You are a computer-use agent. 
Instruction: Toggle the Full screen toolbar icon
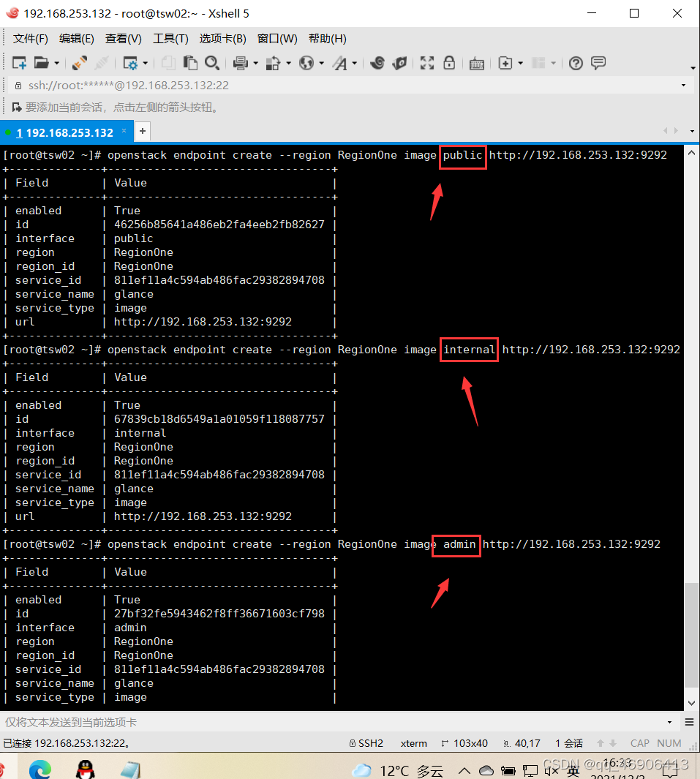(x=426, y=63)
